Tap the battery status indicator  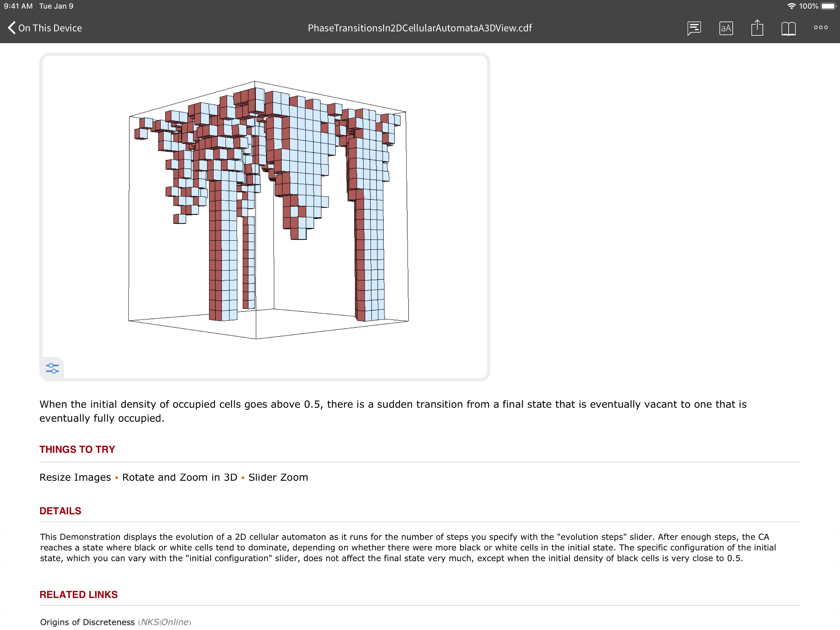[x=828, y=6]
